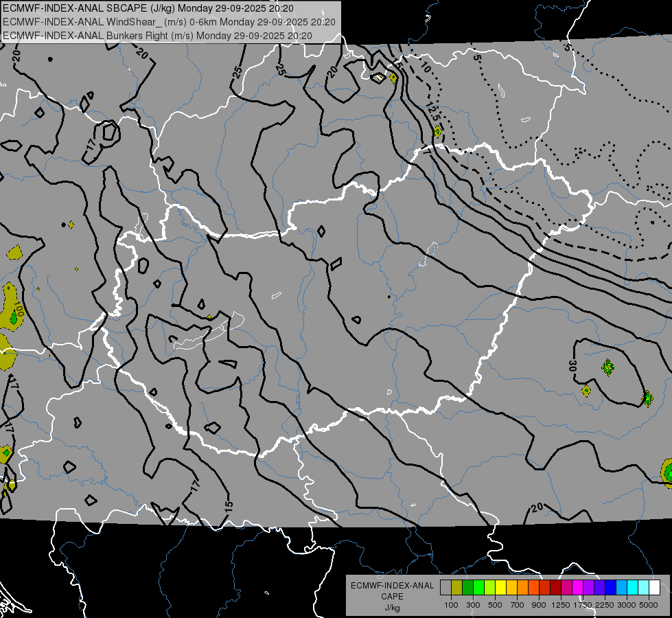672x618 pixels.
Task: Pick the bright cyan legend swatch
Action: click(x=632, y=588)
